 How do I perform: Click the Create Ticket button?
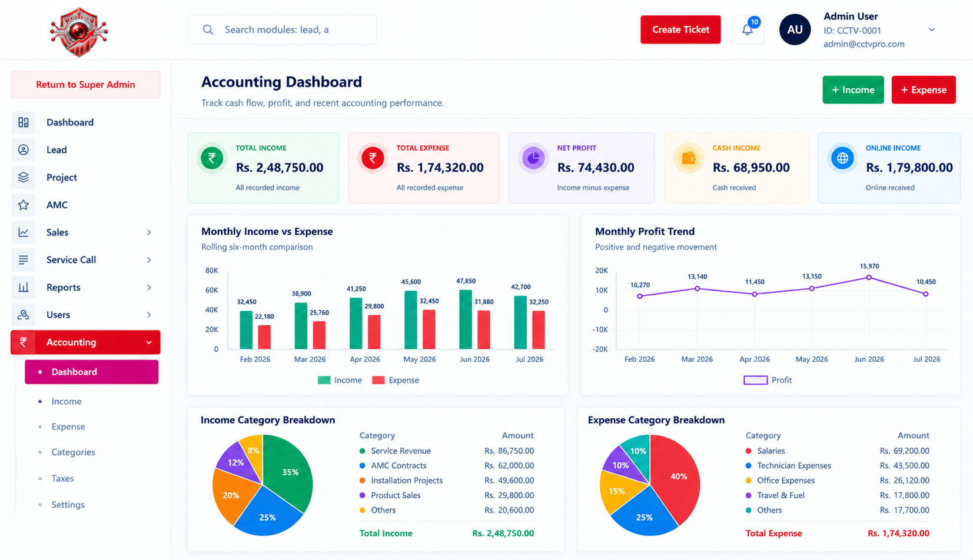[x=680, y=29]
